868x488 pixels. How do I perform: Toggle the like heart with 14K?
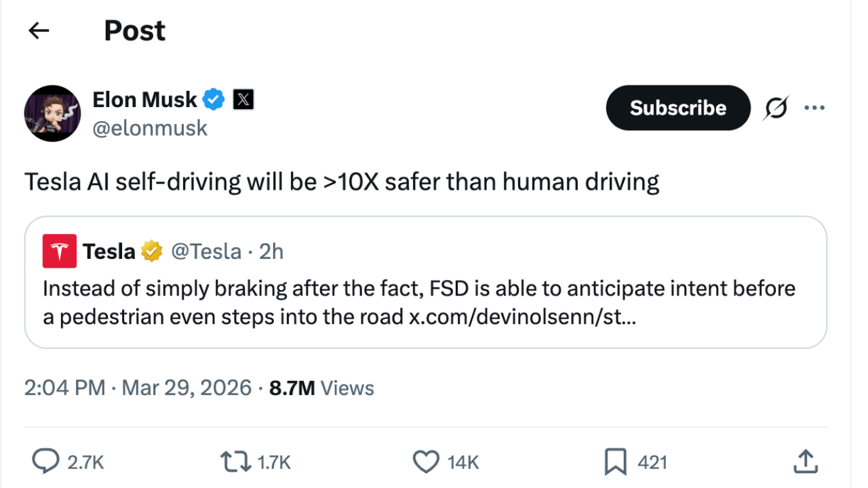click(x=426, y=462)
